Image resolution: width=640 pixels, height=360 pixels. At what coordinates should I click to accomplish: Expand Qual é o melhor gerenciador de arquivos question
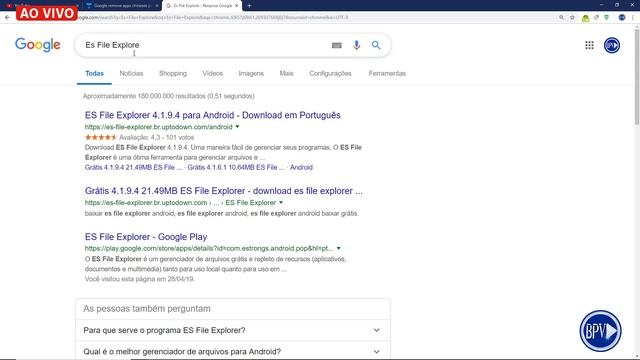233,351
